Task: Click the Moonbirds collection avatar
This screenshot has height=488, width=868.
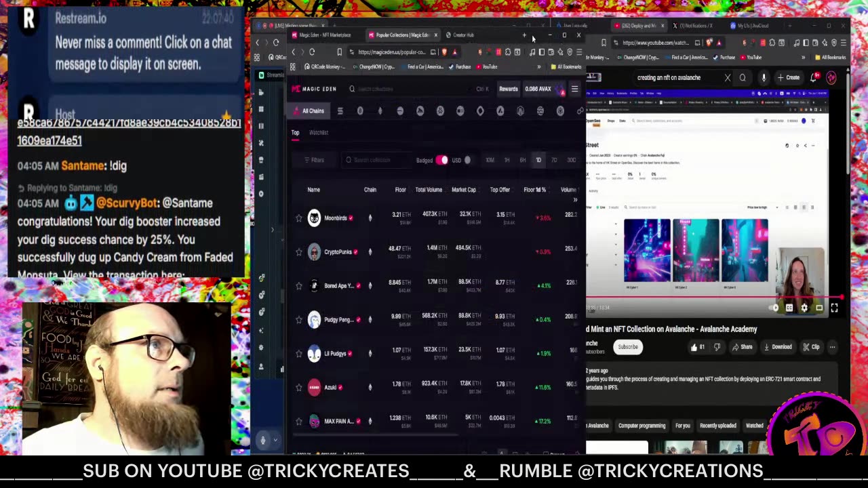Action: pos(314,218)
